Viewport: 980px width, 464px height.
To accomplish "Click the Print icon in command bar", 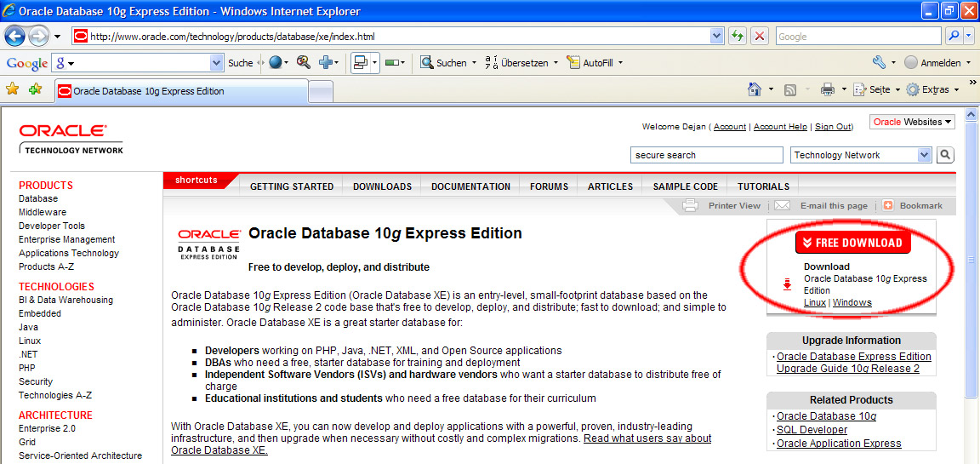I will (x=828, y=90).
